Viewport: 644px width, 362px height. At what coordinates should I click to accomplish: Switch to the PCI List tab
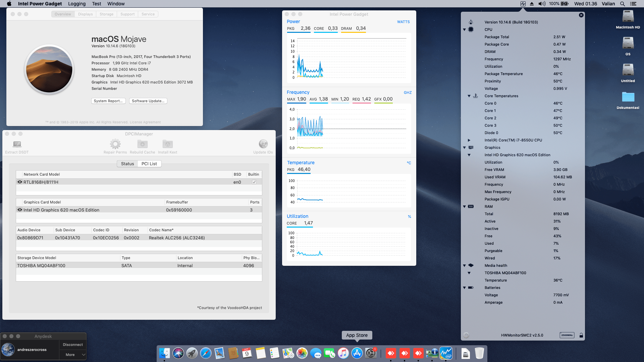[x=149, y=164]
